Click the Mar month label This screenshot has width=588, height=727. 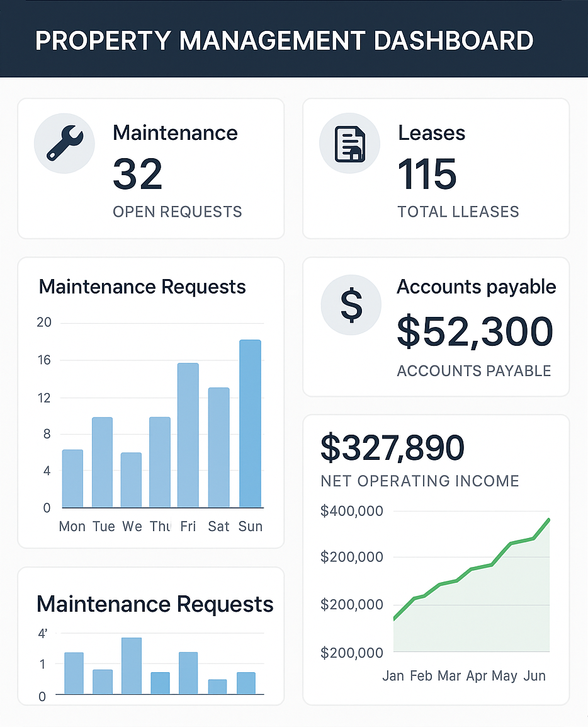pos(449,676)
